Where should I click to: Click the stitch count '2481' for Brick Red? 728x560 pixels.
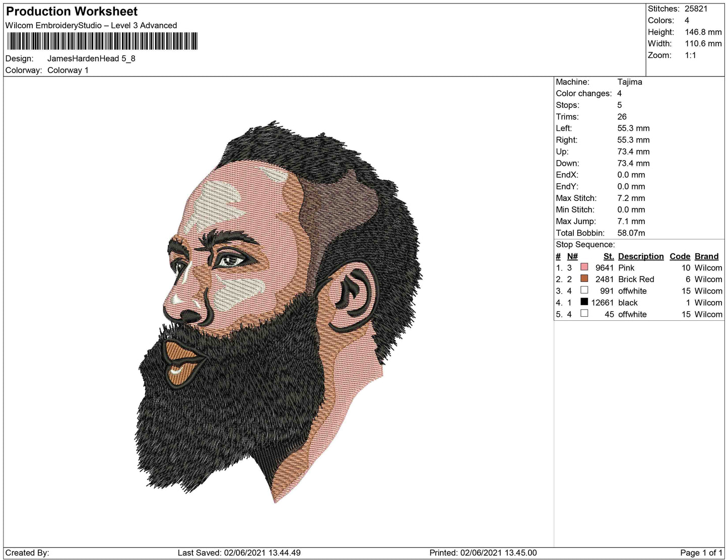[605, 279]
